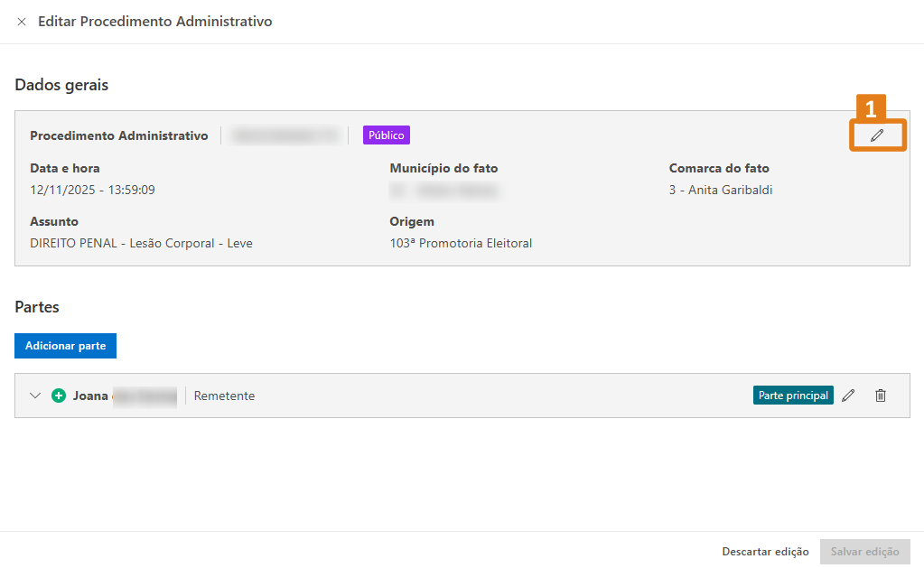The image size is (924, 568).
Task: Click the edit pencil icon on Joana's party row
Action: (848, 395)
